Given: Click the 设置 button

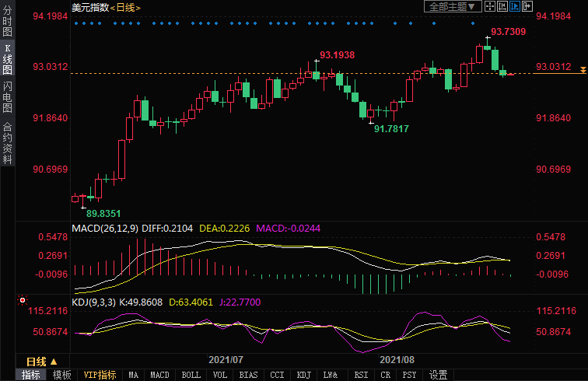Looking at the screenshot, I should click(439, 375).
